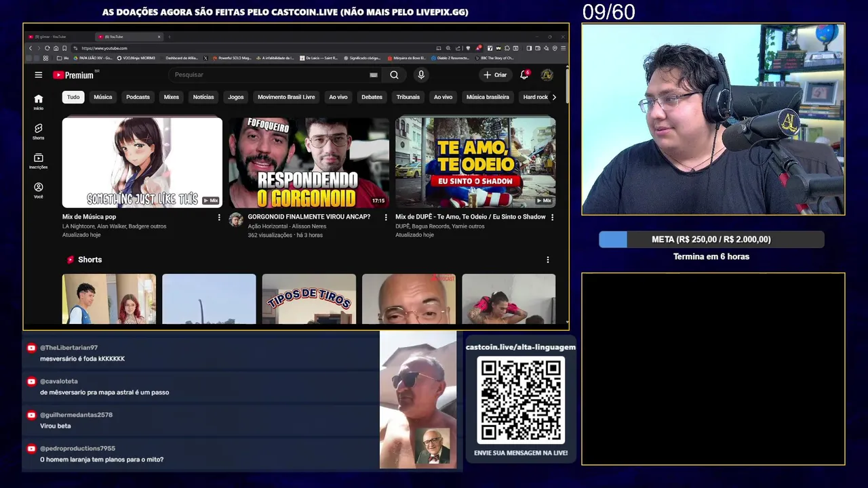Go to Início in the sidebar
Image resolution: width=868 pixels, height=488 pixels.
[x=39, y=102]
